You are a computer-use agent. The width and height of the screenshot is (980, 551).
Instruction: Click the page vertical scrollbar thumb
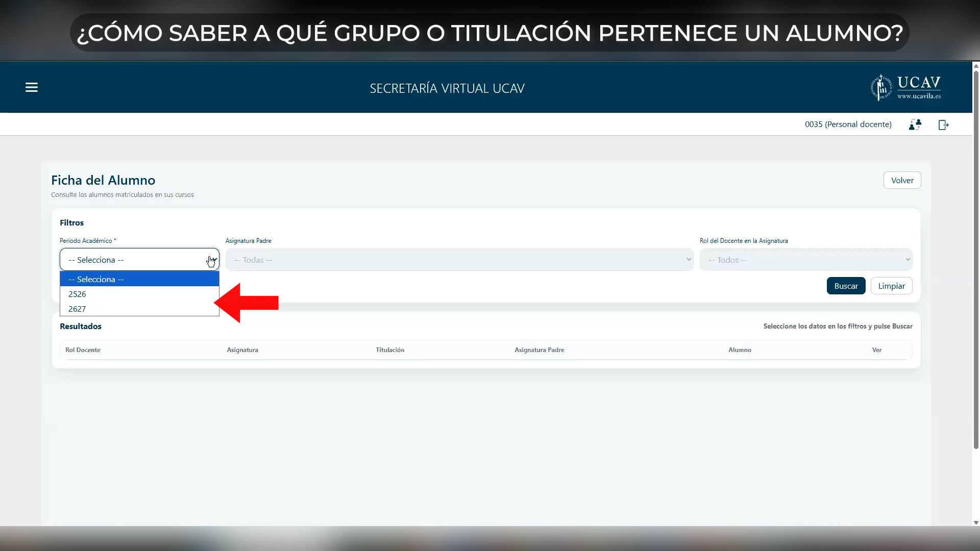(976, 260)
